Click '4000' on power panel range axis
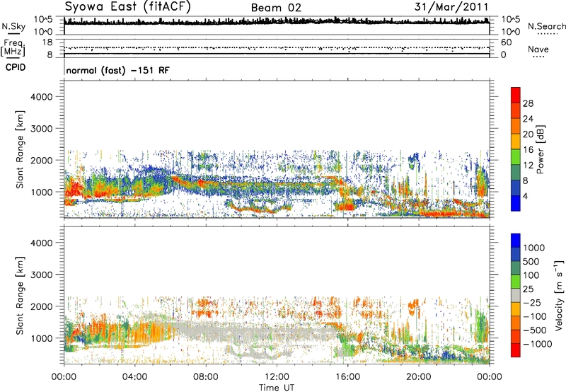566x392 pixels. [42, 97]
